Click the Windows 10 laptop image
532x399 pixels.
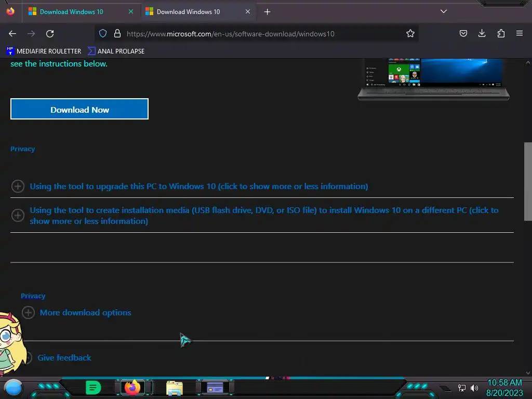pyautogui.click(x=433, y=79)
